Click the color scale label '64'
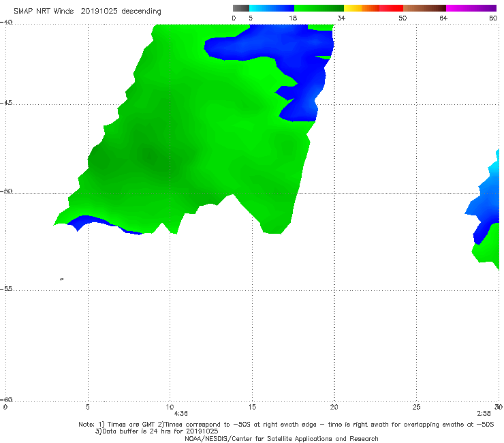 443,18
